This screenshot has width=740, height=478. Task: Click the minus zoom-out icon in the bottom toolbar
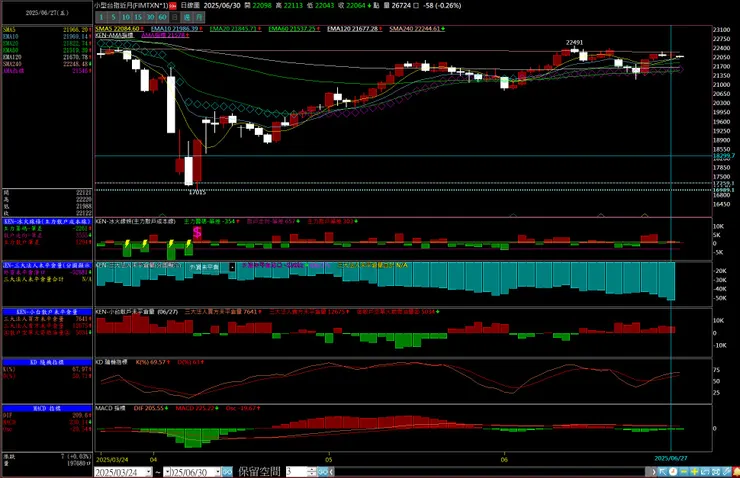tap(684, 471)
